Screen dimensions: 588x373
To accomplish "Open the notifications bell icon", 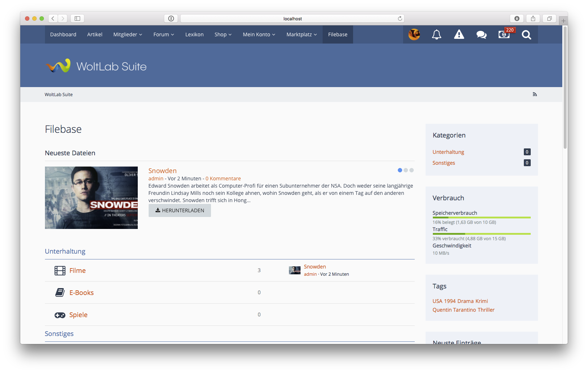I will [x=436, y=34].
